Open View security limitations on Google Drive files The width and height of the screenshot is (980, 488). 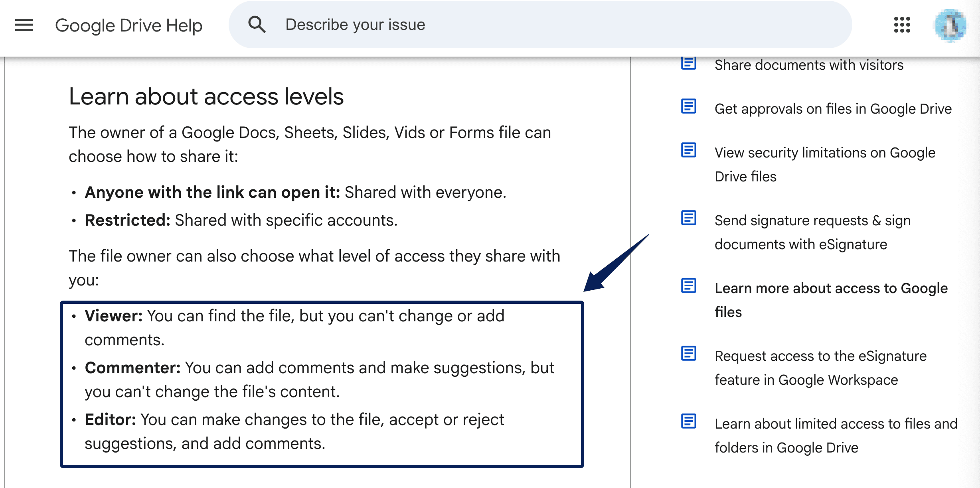tap(825, 164)
